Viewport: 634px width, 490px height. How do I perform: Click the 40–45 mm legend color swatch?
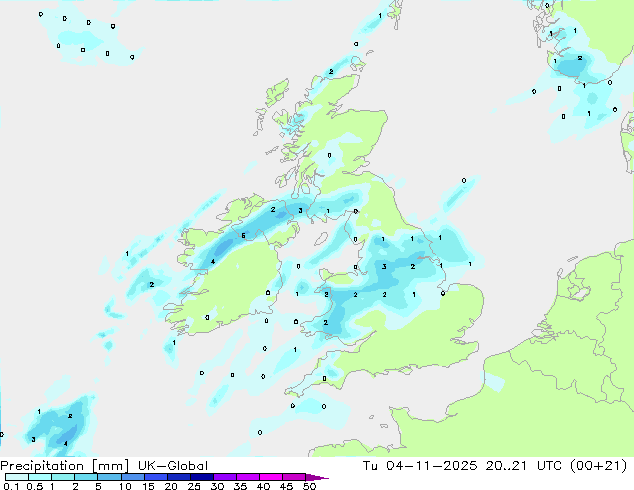pos(271,477)
